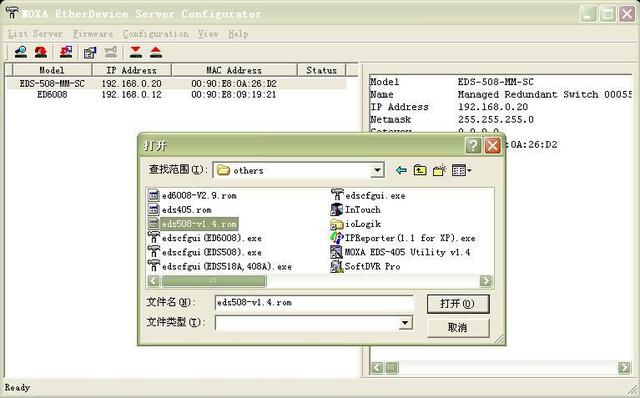The image size is (640, 398).
Task: Click MAC address 00:90:E8:0A:26:D2 in list
Action: [x=234, y=84]
